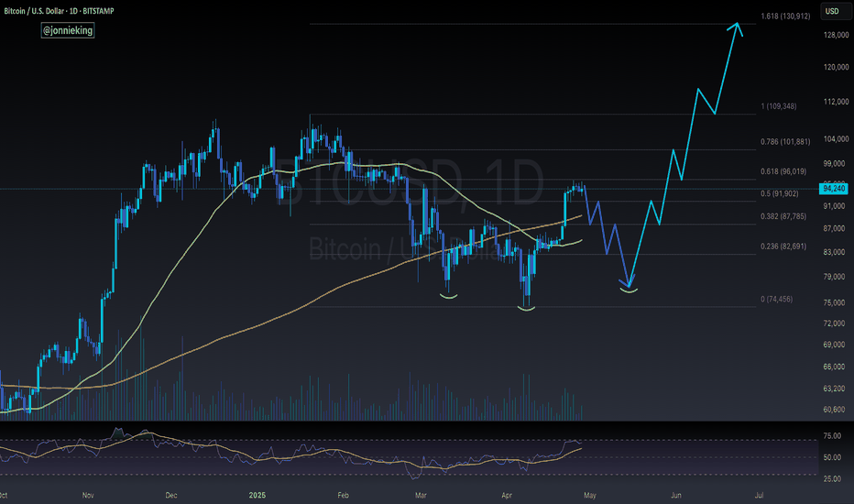Image resolution: width=854 pixels, height=504 pixels.
Task: Click 87,000 on the price axis
Action: point(835,228)
